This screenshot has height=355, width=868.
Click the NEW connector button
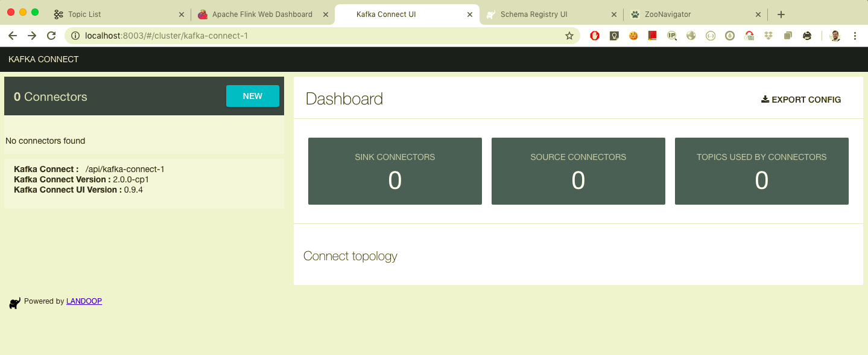252,96
